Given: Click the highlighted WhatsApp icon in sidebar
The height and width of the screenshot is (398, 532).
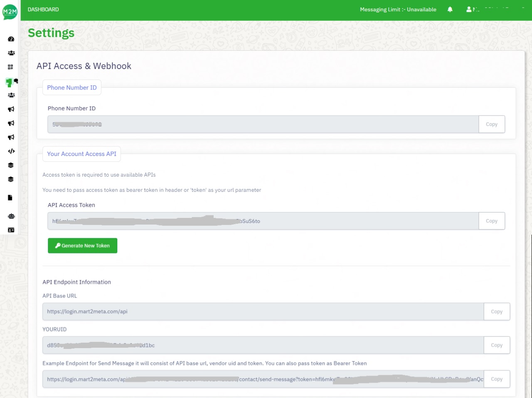Looking at the screenshot, I should [10, 82].
